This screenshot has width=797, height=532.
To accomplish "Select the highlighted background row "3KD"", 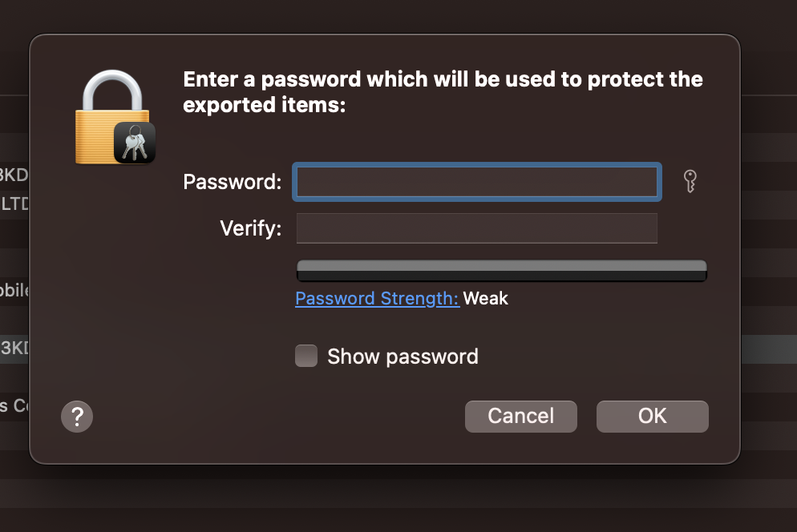I will tap(14, 349).
